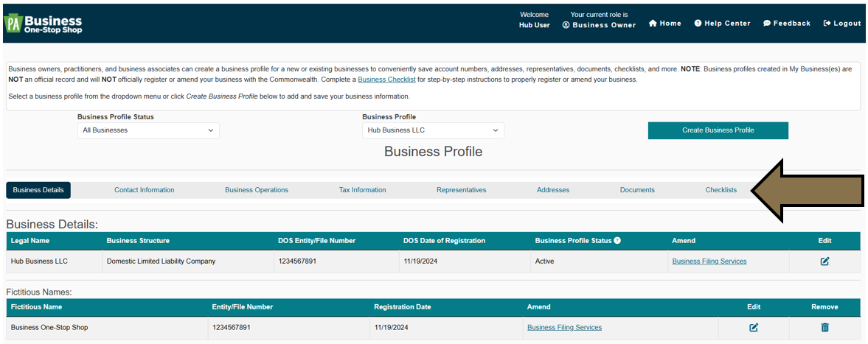This screenshot has height=344, width=868.
Task: Click the Business Owner role label
Action: point(604,25)
